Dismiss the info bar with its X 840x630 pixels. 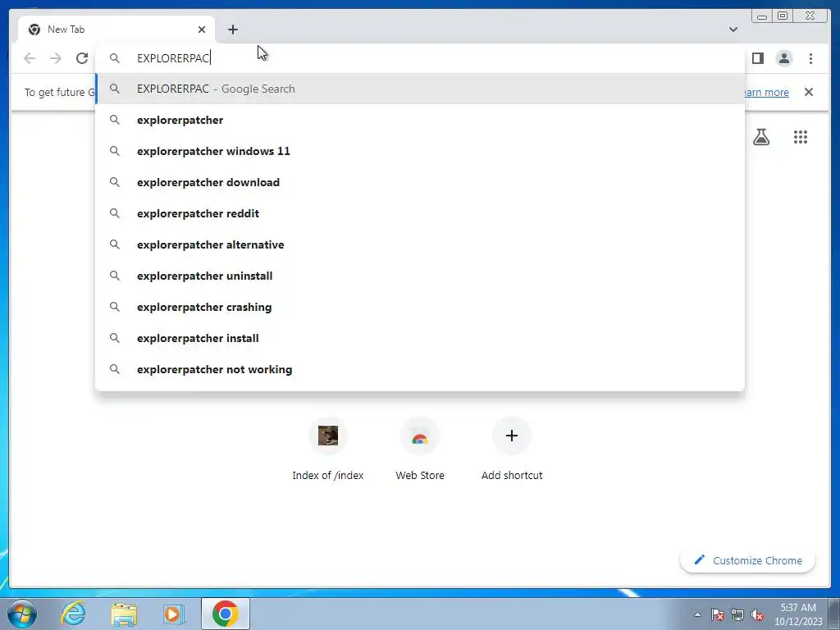(809, 92)
